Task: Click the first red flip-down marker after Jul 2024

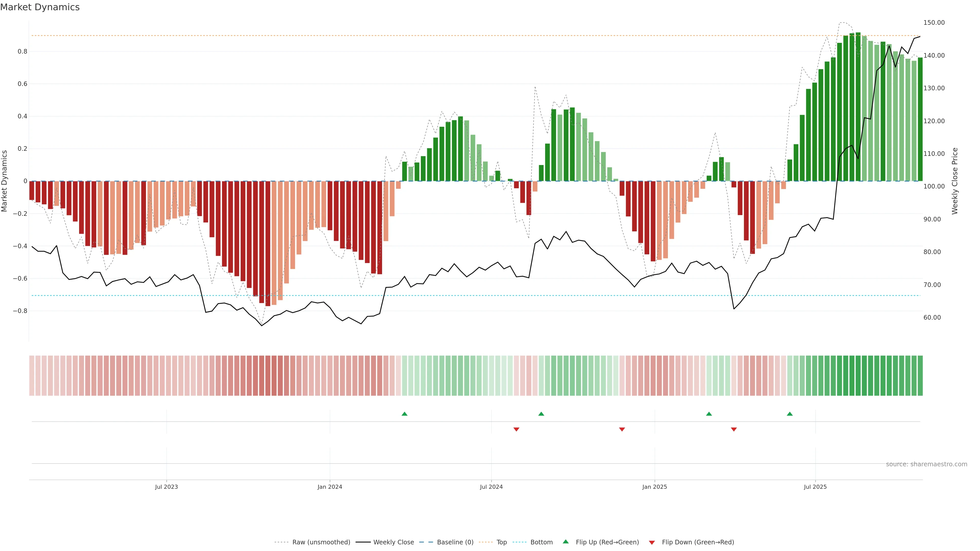Action: 516,429
